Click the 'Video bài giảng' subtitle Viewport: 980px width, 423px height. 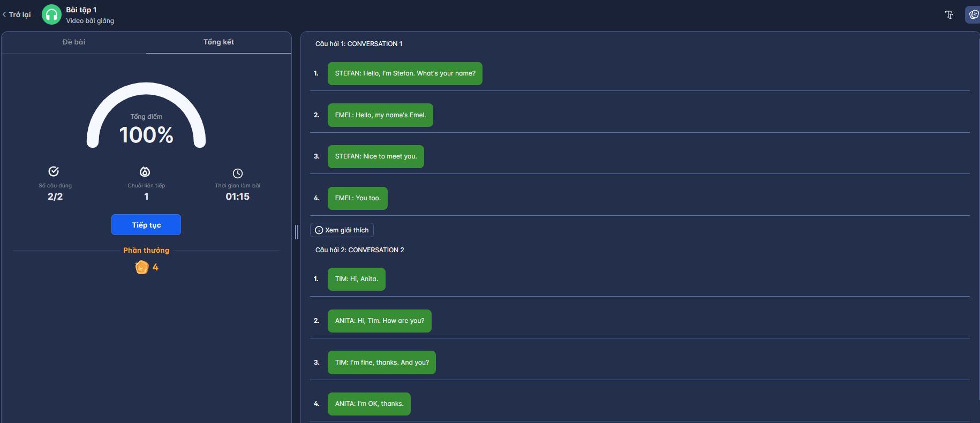coord(90,21)
